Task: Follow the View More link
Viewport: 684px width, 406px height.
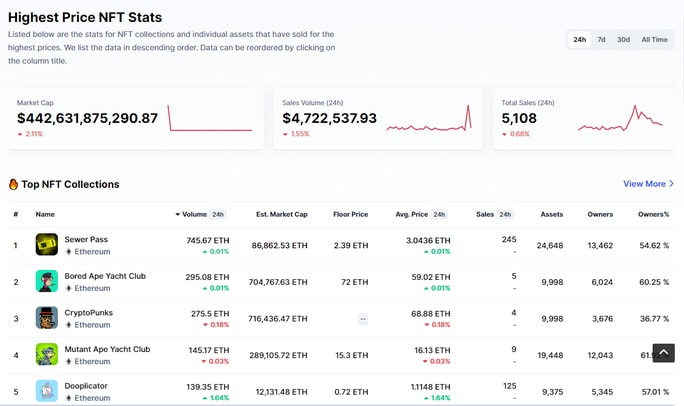Action: 648,184
